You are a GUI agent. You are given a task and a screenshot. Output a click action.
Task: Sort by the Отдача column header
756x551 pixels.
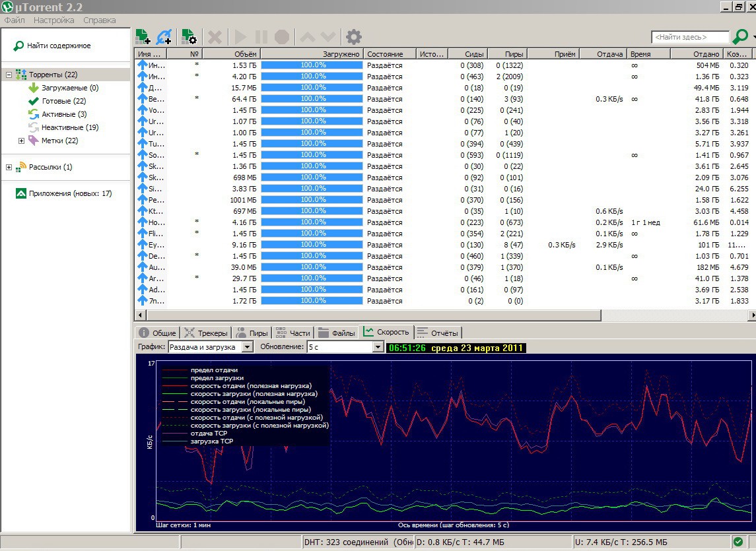point(603,54)
